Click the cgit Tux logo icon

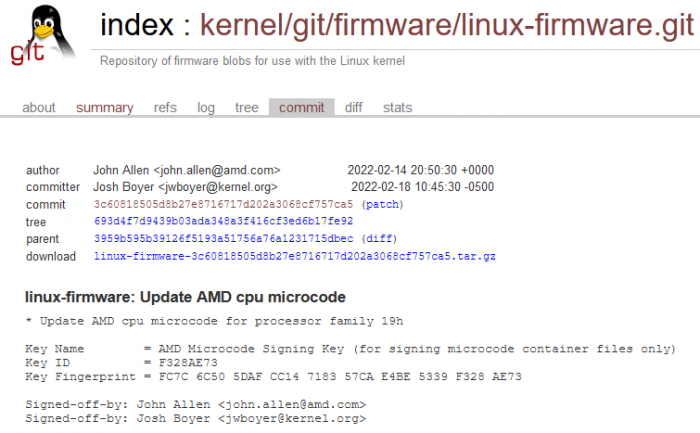click(42, 35)
